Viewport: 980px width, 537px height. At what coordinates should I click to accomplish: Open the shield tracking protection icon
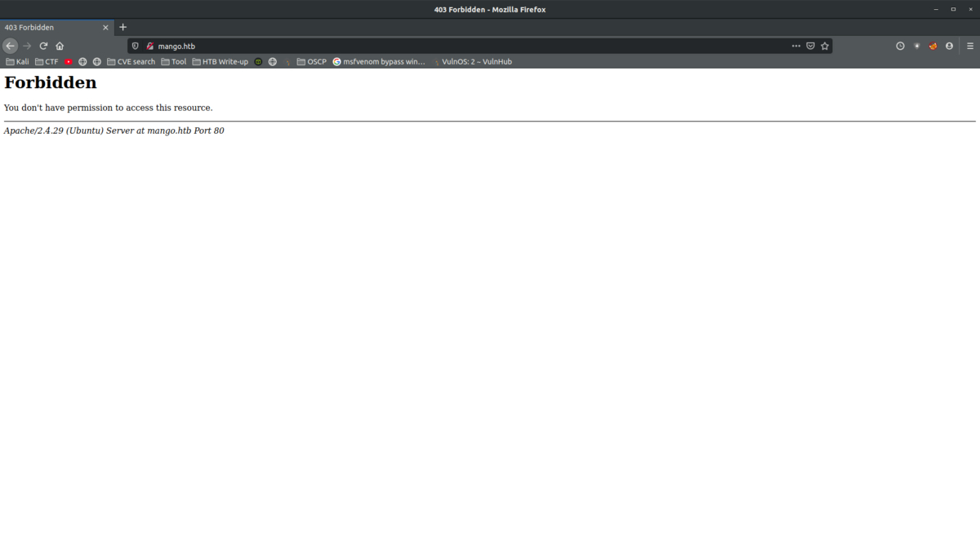[x=135, y=46]
